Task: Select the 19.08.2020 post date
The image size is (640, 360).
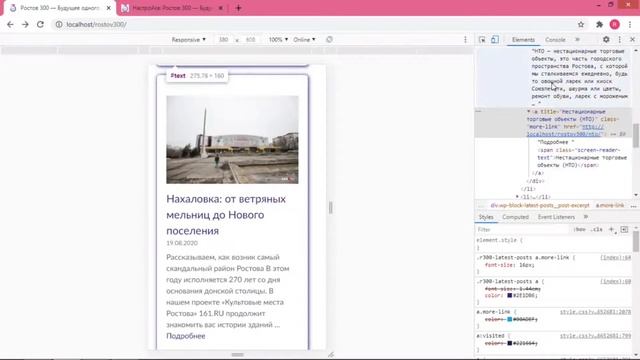Action: coord(182,243)
